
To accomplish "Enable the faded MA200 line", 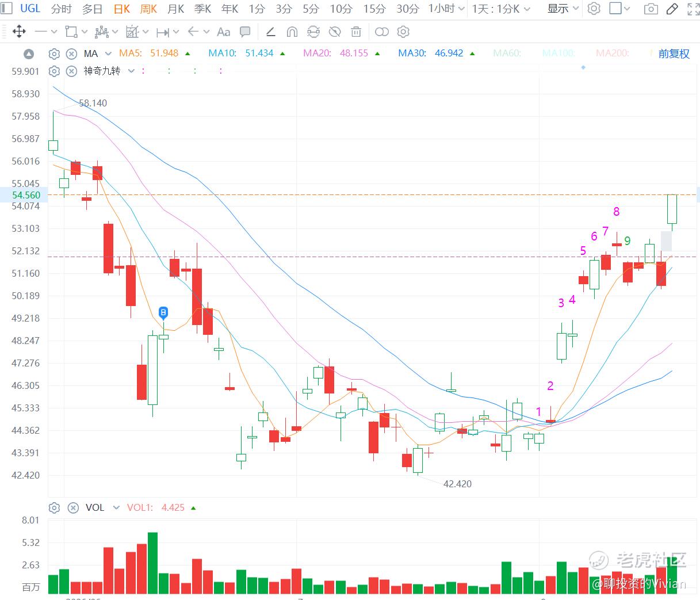I will coord(612,53).
